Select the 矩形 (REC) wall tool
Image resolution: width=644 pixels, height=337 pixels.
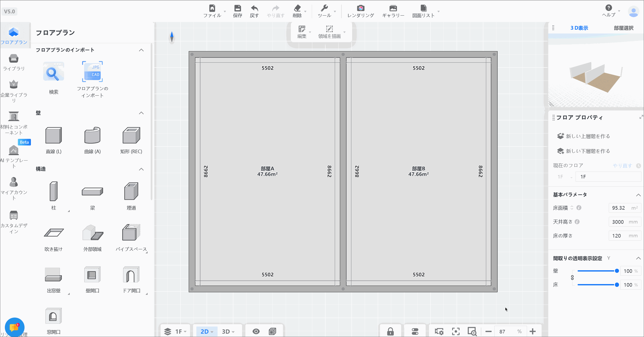coord(131,135)
